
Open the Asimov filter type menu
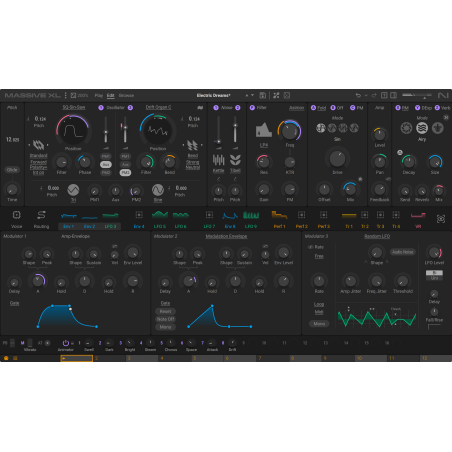coord(296,108)
